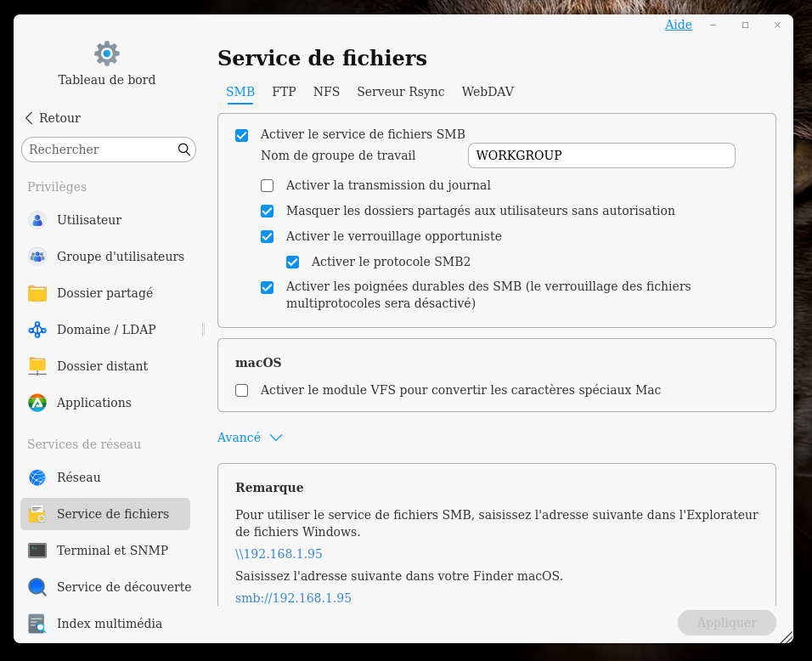Image resolution: width=812 pixels, height=661 pixels.
Task: Click the Applications icon
Action: 37,403
